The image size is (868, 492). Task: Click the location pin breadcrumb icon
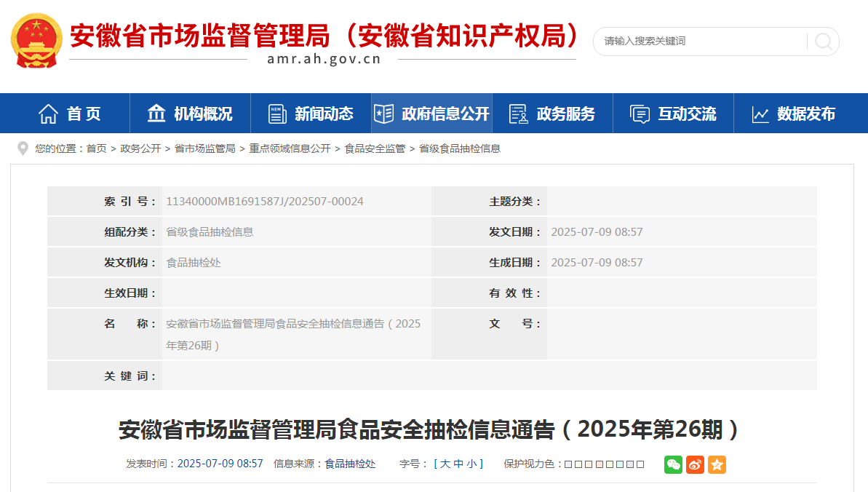coord(23,148)
